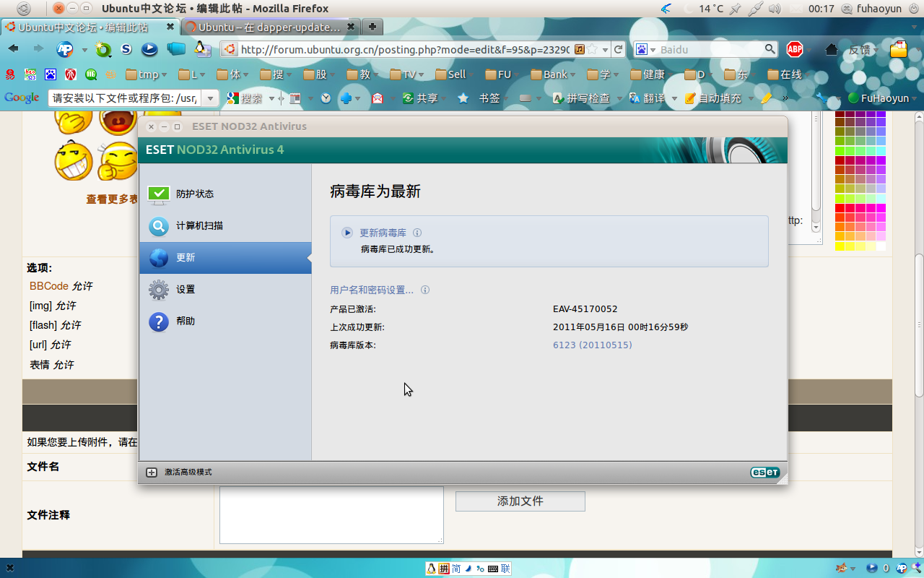The width and height of the screenshot is (924, 578).
Task: Click the reload page icon in address bar
Action: click(619, 49)
